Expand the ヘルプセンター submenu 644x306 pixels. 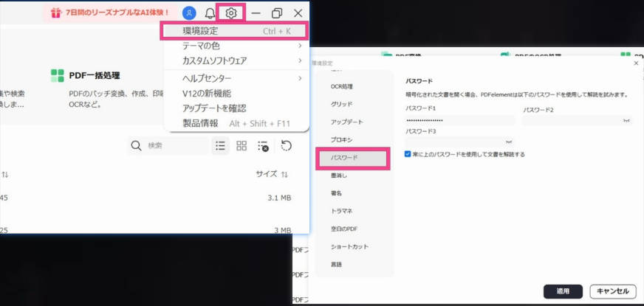point(301,78)
